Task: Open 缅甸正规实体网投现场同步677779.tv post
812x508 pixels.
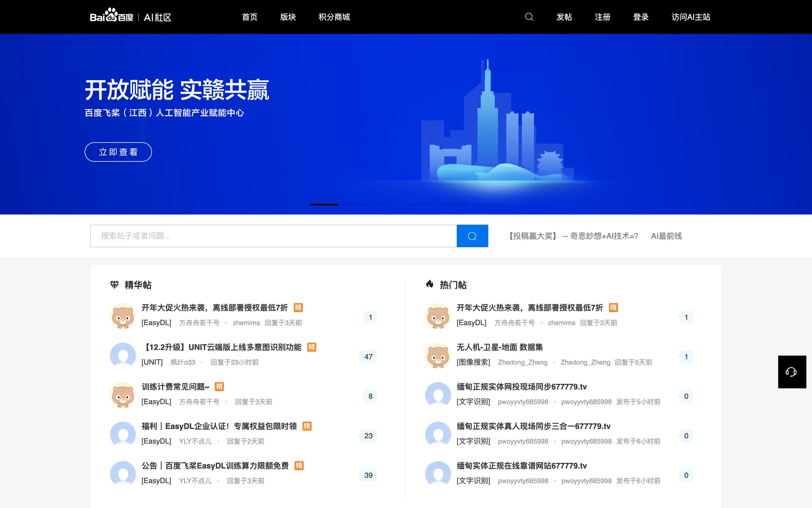Action: click(522, 387)
